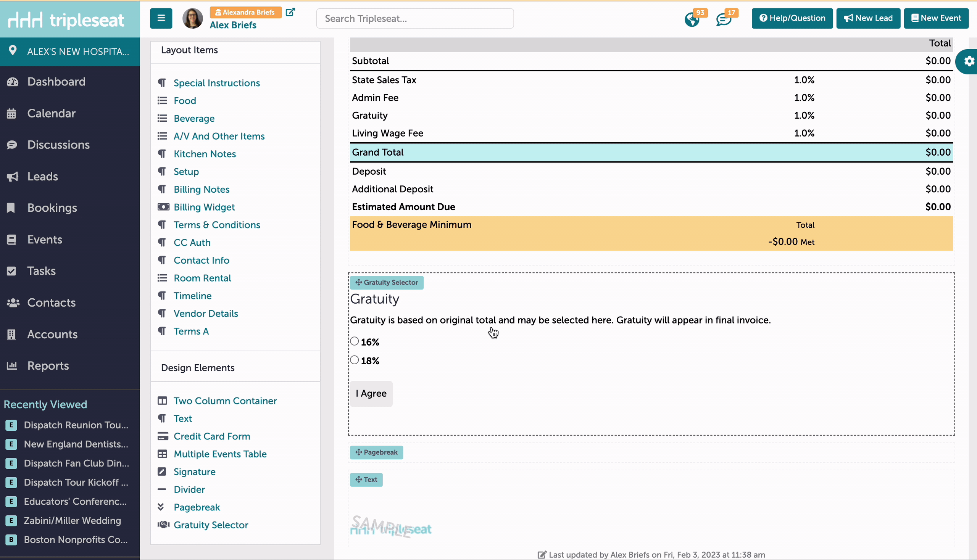This screenshot has width=977, height=560.
Task: Select the 16% gratuity option
Action: click(354, 341)
